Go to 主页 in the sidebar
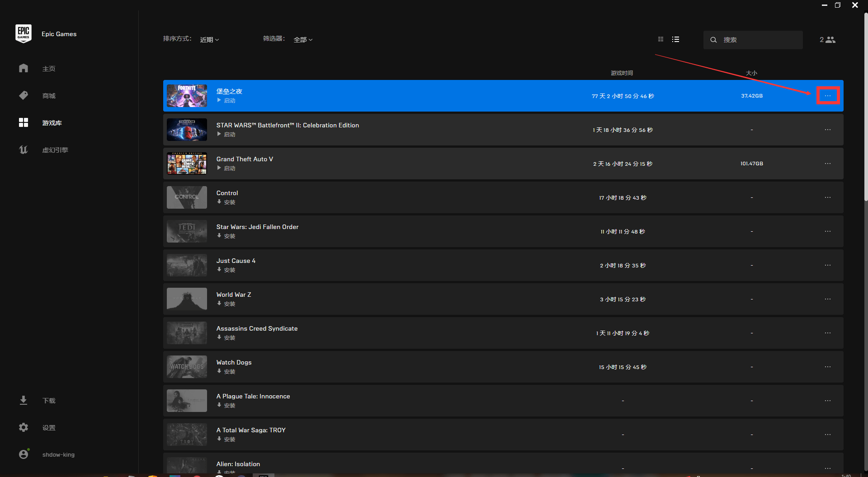Image resolution: width=868 pixels, height=477 pixels. pos(49,69)
